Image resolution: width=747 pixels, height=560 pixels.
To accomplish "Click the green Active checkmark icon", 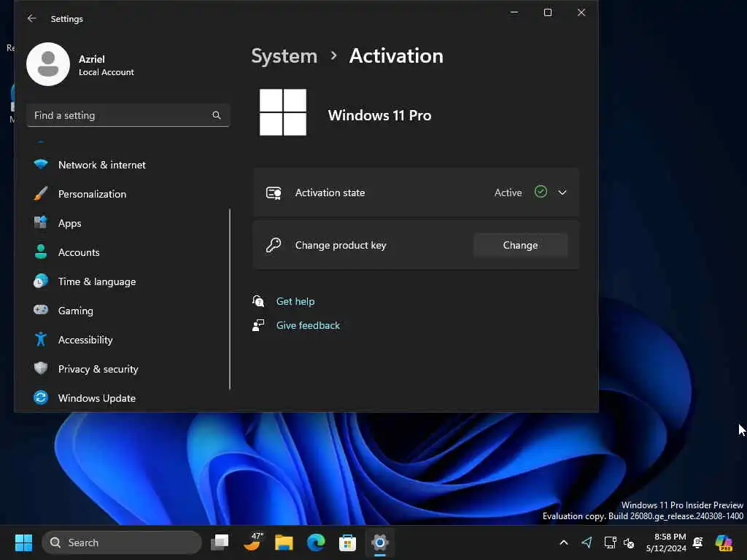I will (541, 192).
